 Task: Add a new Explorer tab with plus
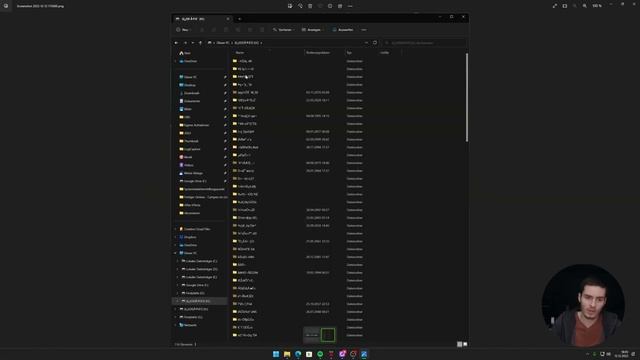[240, 19]
